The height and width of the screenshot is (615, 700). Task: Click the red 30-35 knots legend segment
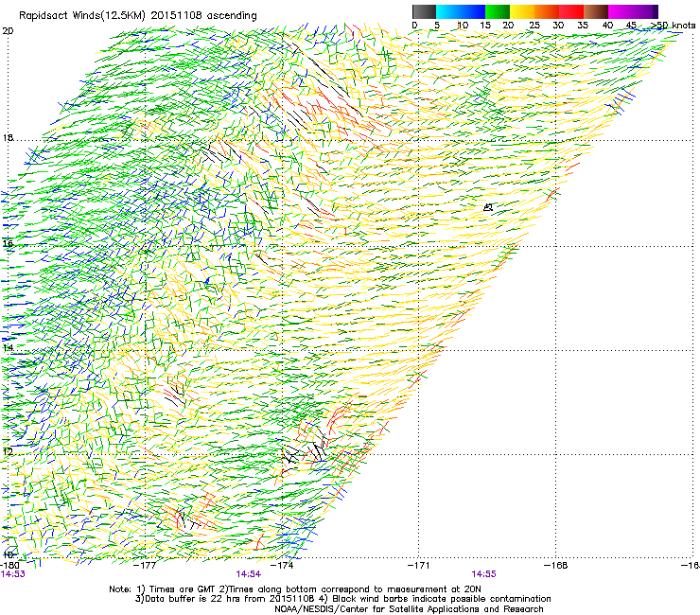tap(571, 11)
